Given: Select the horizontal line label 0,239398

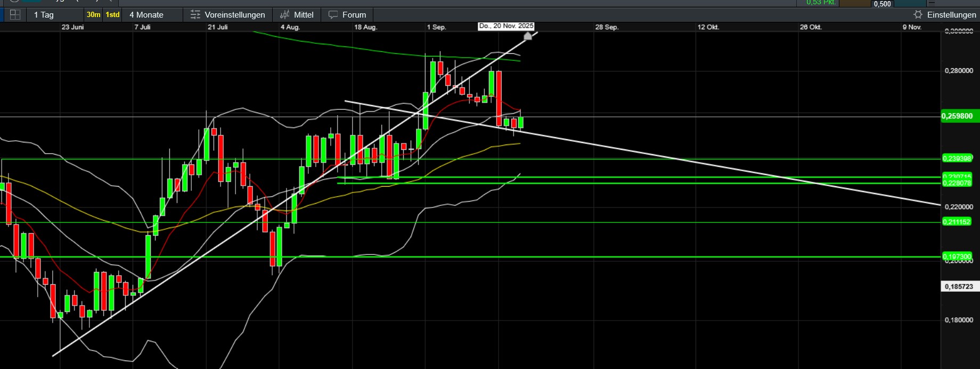Looking at the screenshot, I should point(957,158).
